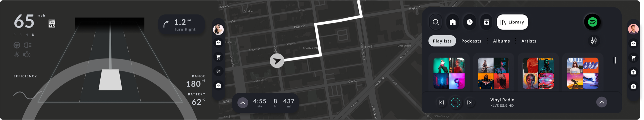Select the Library button

pyautogui.click(x=512, y=22)
